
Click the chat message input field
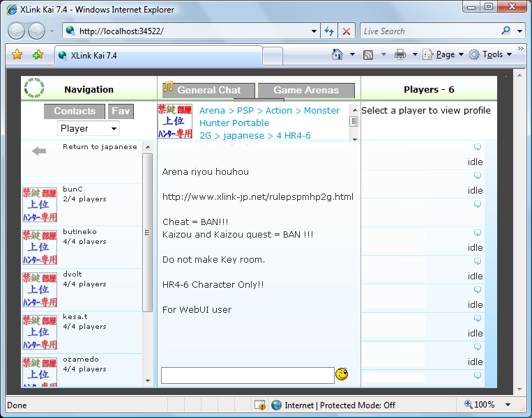248,376
